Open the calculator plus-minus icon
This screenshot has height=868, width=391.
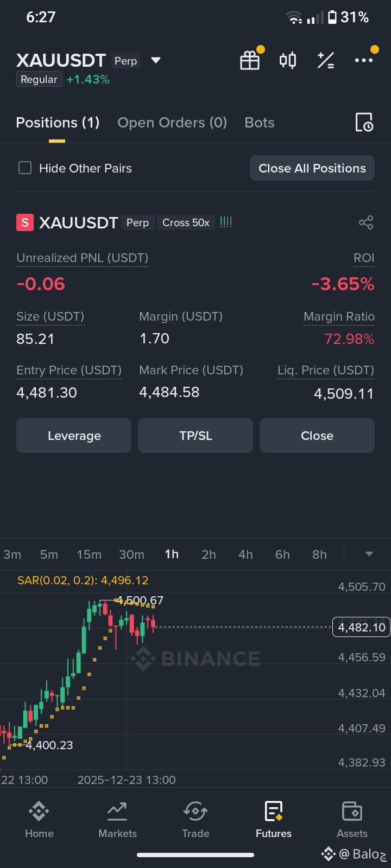click(x=326, y=60)
